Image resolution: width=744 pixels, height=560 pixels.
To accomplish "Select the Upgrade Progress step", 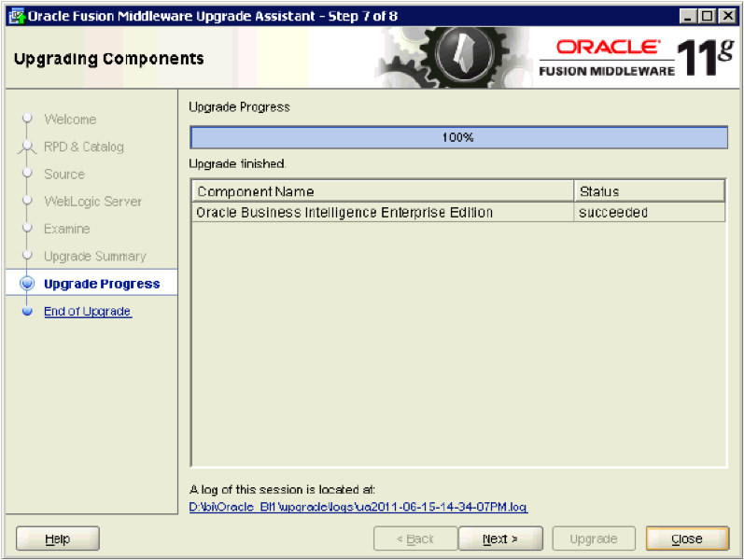I will click(x=102, y=284).
